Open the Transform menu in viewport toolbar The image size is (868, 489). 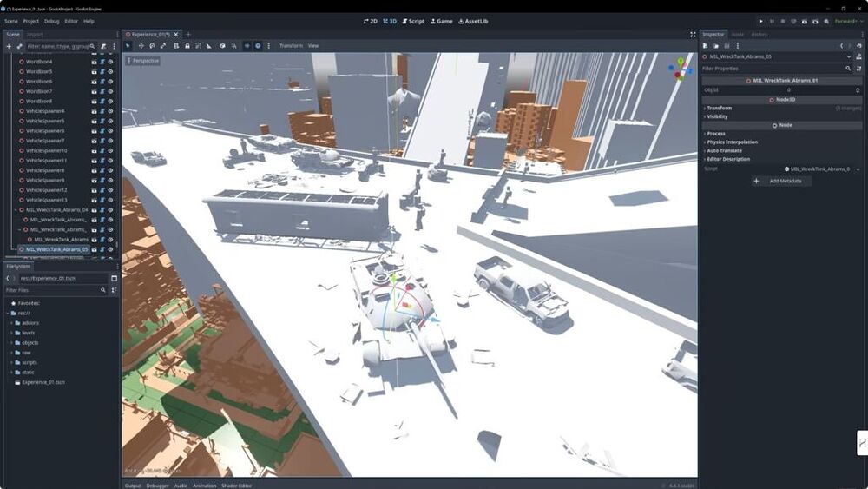pyautogui.click(x=291, y=46)
